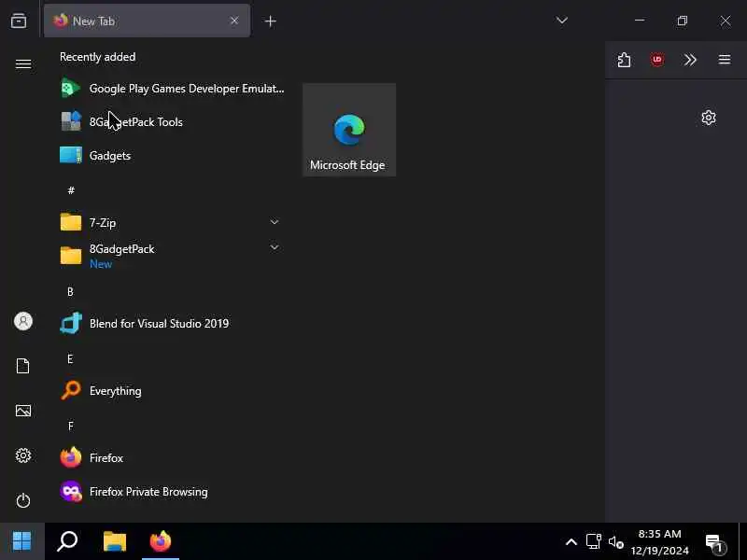Expand the Start menu hamburger navigation
Viewport: 747px width, 560px height.
(x=22, y=63)
